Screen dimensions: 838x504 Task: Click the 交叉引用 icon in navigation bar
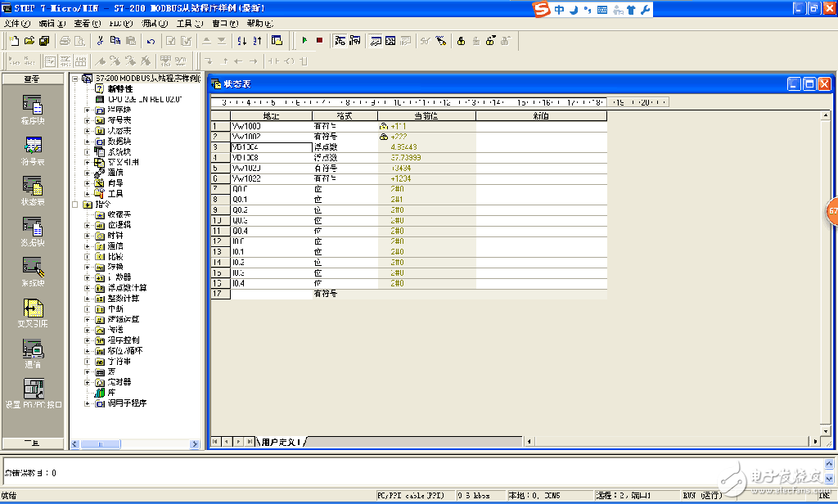pos(33,308)
